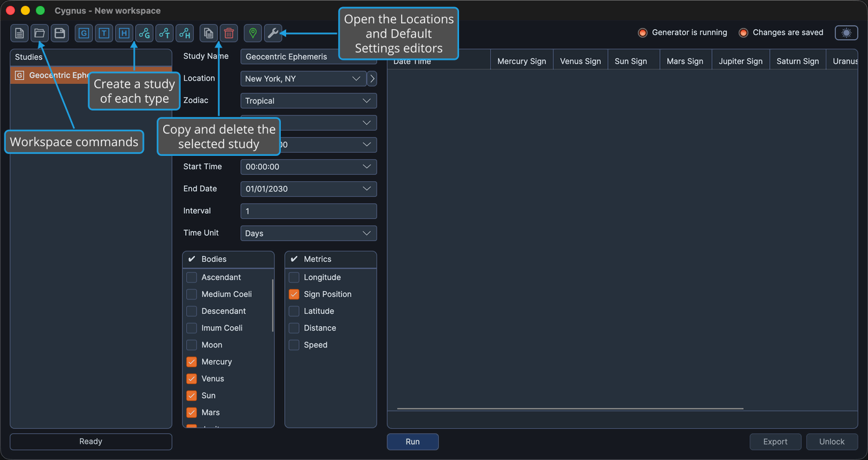This screenshot has height=460, width=868.
Task: Run the study
Action: [413, 442]
